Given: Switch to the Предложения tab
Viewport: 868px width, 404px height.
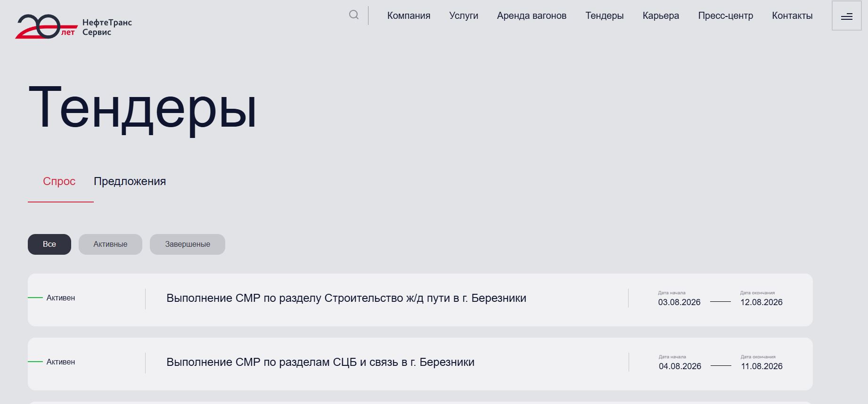Looking at the screenshot, I should [x=130, y=181].
